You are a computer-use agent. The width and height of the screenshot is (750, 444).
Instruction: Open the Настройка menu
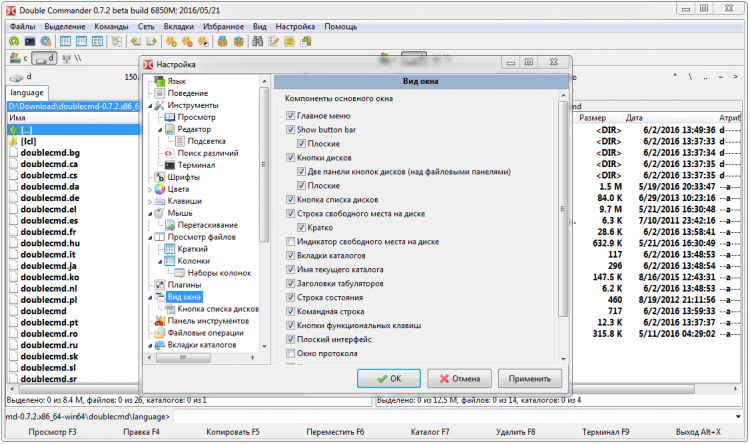tap(295, 26)
